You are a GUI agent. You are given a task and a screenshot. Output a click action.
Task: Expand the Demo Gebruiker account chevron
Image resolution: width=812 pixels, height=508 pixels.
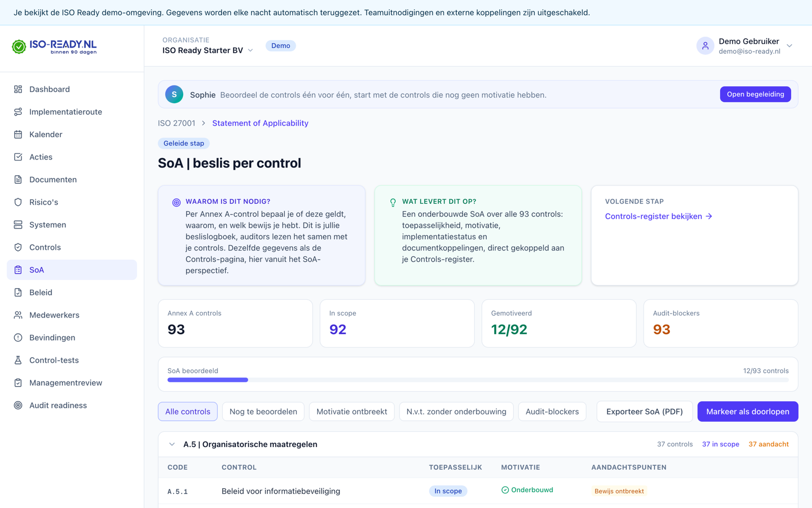(x=790, y=46)
